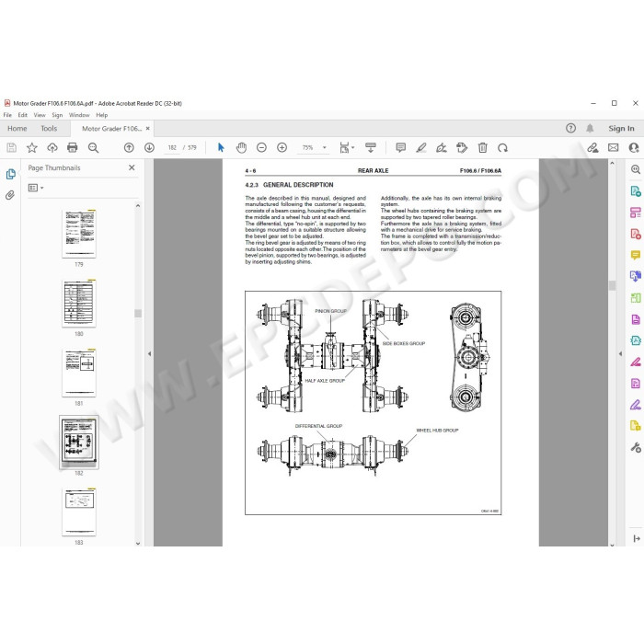Zoom out with the minus circle
Screen dimensions: 644x644
pos(261,147)
